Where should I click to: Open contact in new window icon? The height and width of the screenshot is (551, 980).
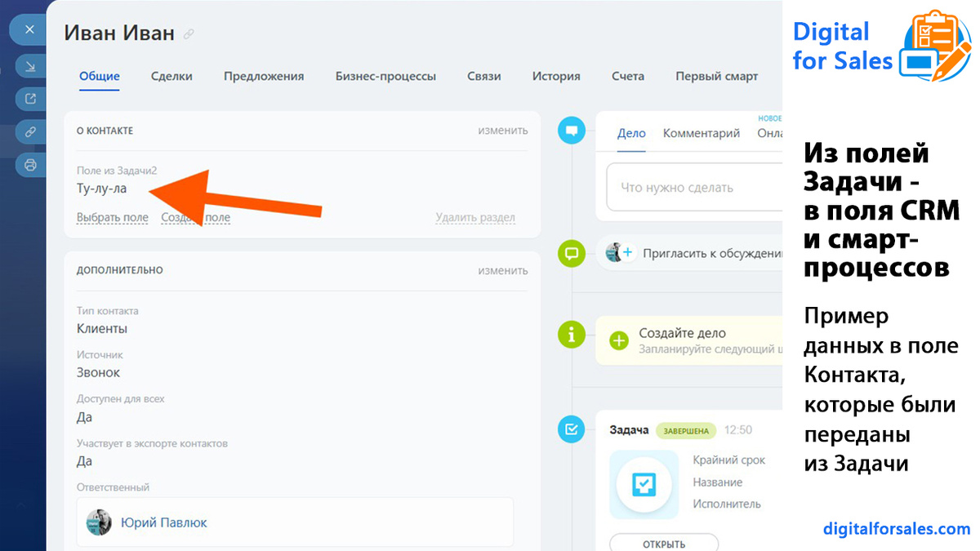(31, 100)
